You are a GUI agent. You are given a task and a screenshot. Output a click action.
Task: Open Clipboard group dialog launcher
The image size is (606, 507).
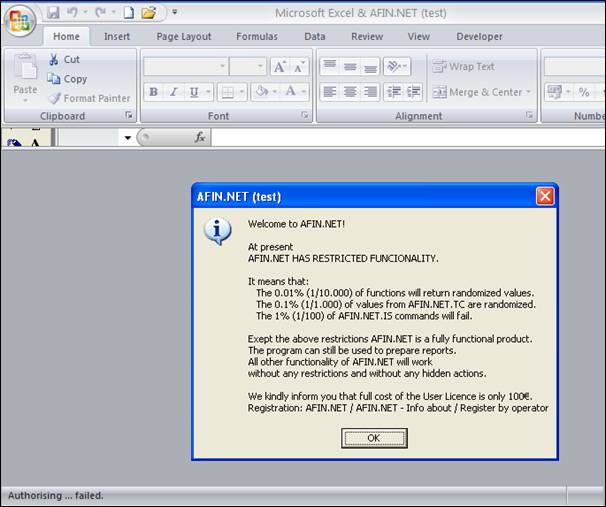tap(129, 115)
